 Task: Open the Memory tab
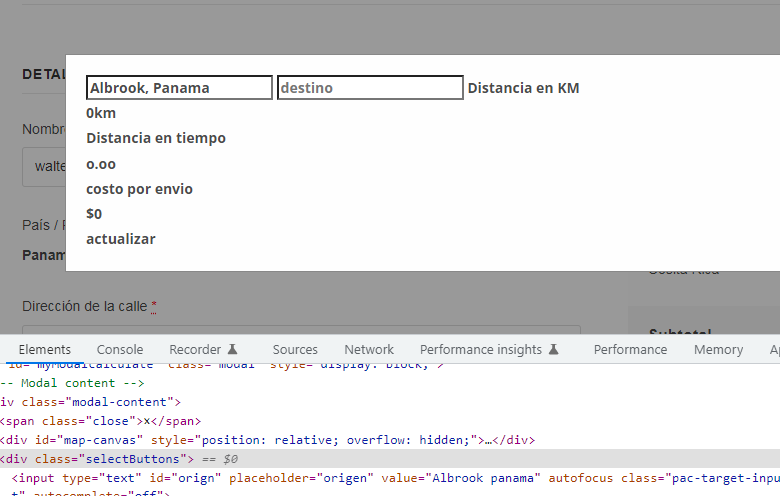(x=718, y=350)
